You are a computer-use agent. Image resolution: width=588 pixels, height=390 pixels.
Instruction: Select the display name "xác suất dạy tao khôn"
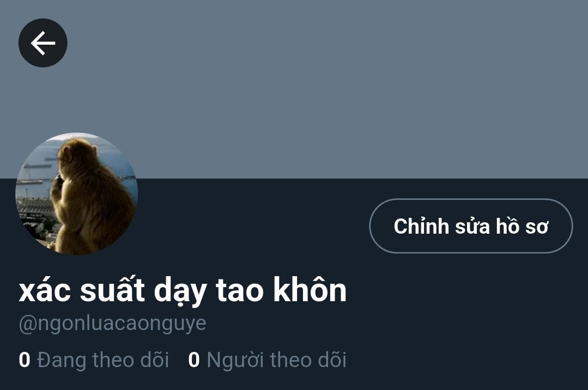[183, 290]
